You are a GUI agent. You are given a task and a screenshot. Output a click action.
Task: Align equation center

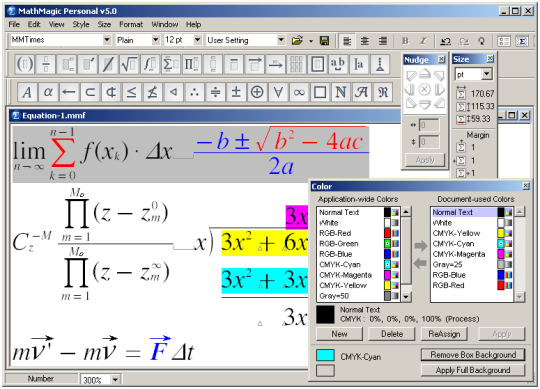click(365, 41)
